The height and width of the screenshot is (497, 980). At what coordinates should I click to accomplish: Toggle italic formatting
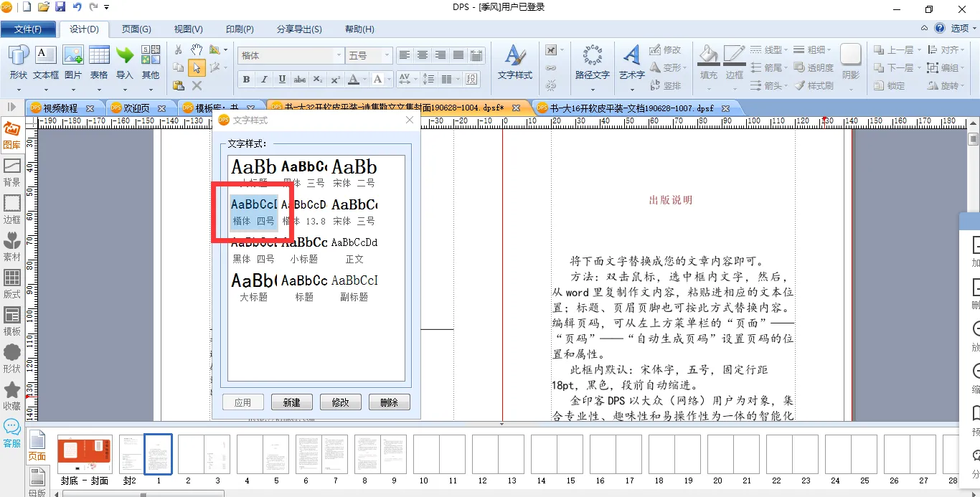point(264,79)
